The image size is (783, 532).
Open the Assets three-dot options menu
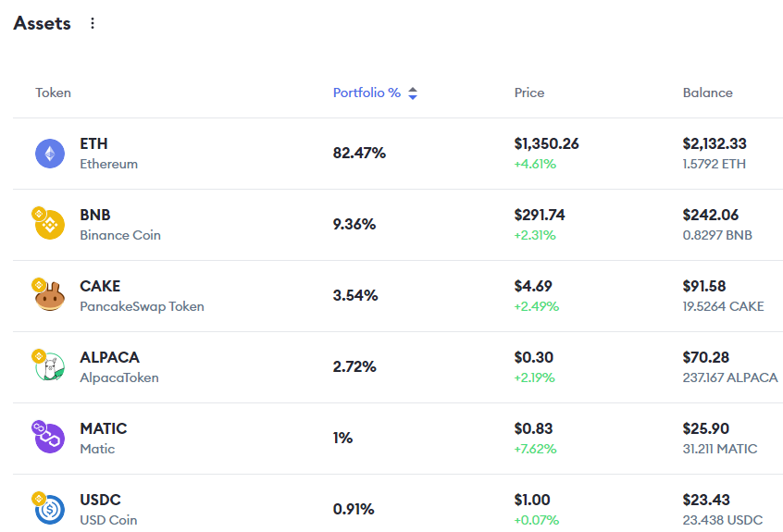click(x=93, y=23)
